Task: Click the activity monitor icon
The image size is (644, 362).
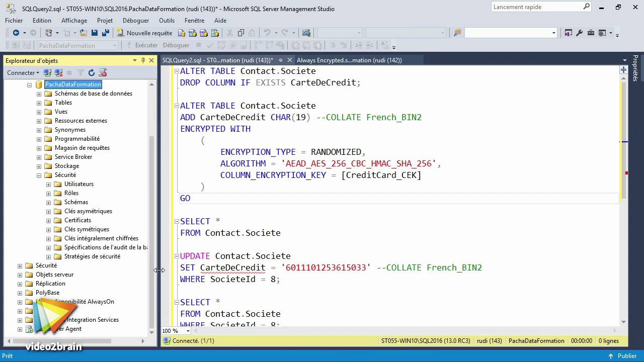Action: [x=306, y=33]
